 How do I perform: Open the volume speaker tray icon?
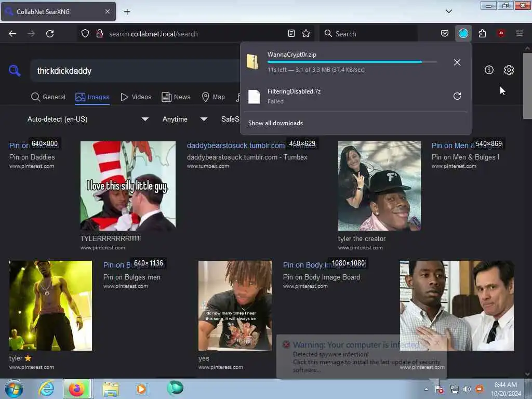(467, 389)
